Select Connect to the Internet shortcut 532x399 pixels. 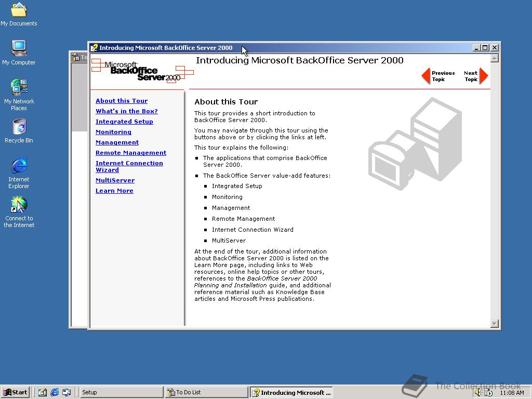(x=19, y=212)
